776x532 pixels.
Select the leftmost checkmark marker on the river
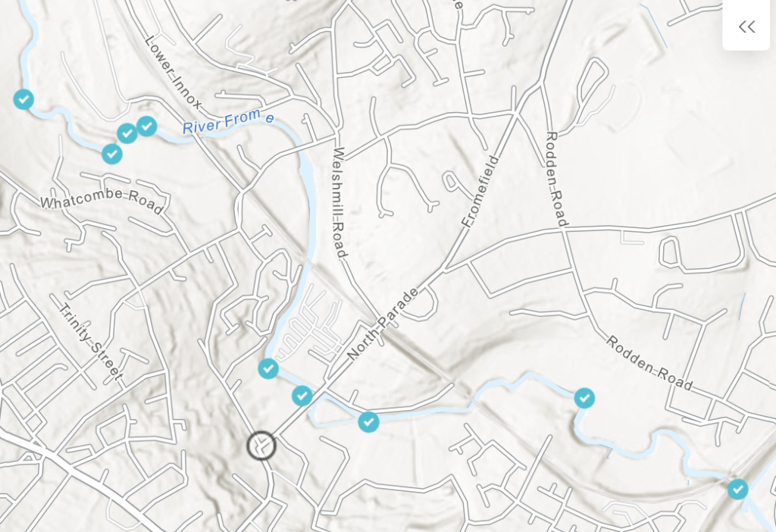click(x=23, y=99)
